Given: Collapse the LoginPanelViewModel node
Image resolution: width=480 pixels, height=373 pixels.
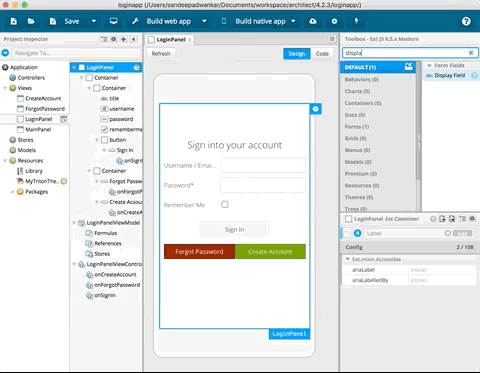Looking at the screenshot, I should point(74,223).
